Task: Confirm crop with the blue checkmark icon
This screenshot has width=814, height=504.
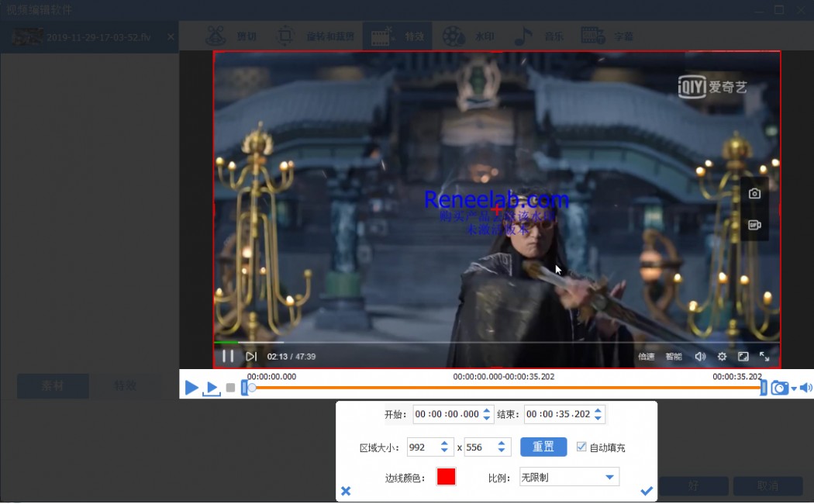Action: point(647,491)
